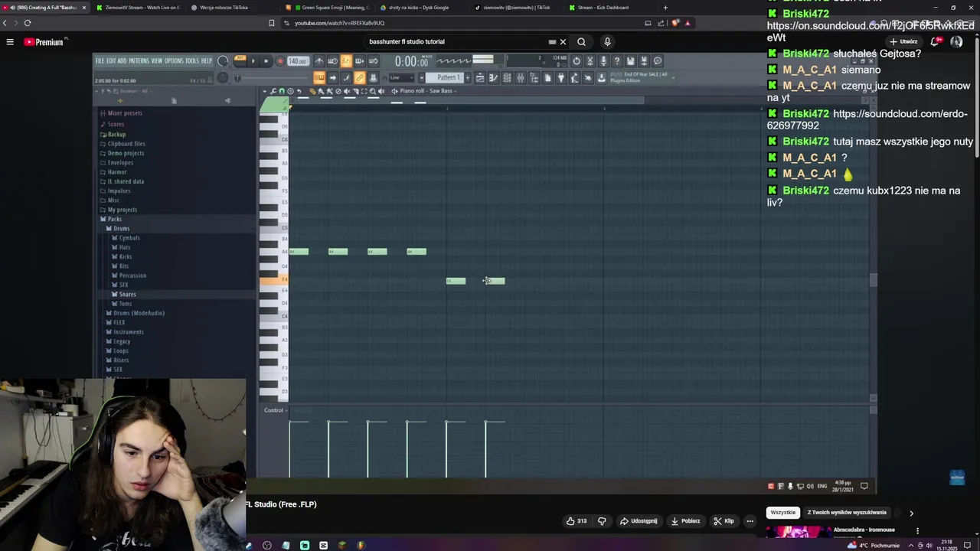The image size is (980, 551).
Task: Click the YouTube Premium logo
Action: 44,42
